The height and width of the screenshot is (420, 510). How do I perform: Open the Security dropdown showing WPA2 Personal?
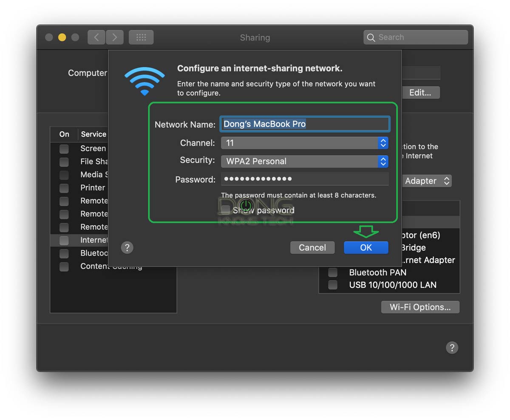[305, 161]
